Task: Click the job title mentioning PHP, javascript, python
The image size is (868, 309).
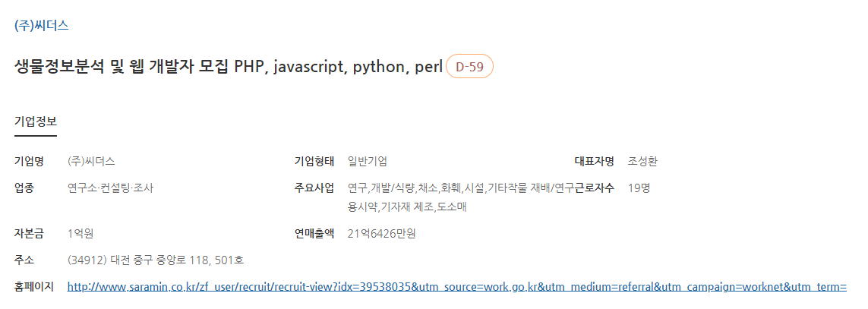Action: pyautogui.click(x=229, y=67)
